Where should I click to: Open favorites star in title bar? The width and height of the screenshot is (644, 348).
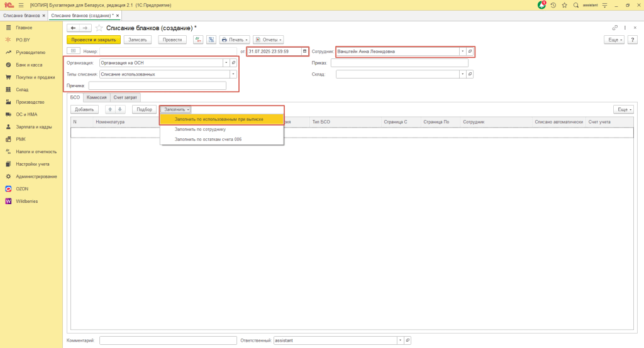pos(564,5)
